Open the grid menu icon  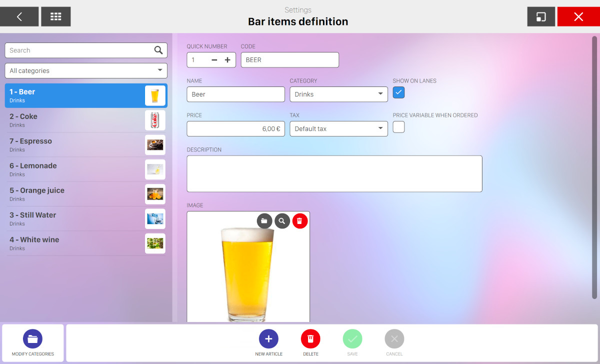55,16
